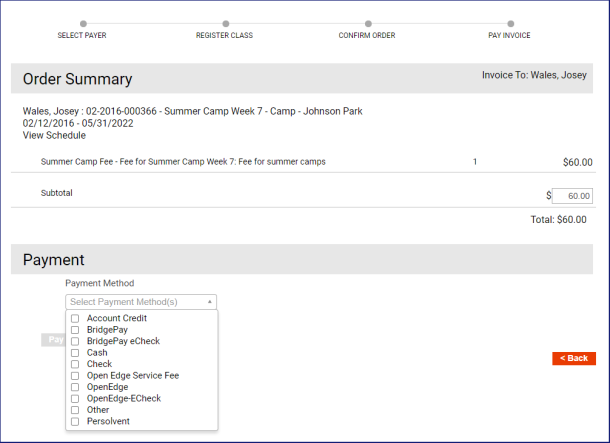Check the Other payment method
This screenshot has height=443, width=610.
(75, 410)
